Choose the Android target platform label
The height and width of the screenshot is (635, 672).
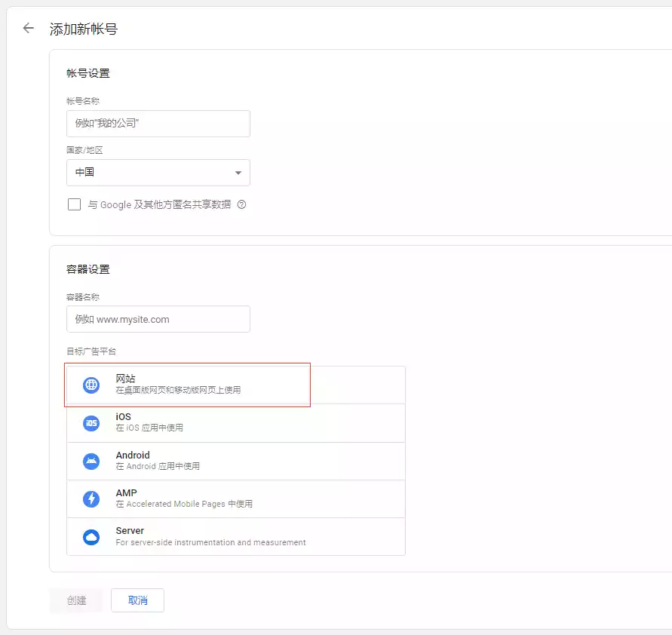point(133,455)
